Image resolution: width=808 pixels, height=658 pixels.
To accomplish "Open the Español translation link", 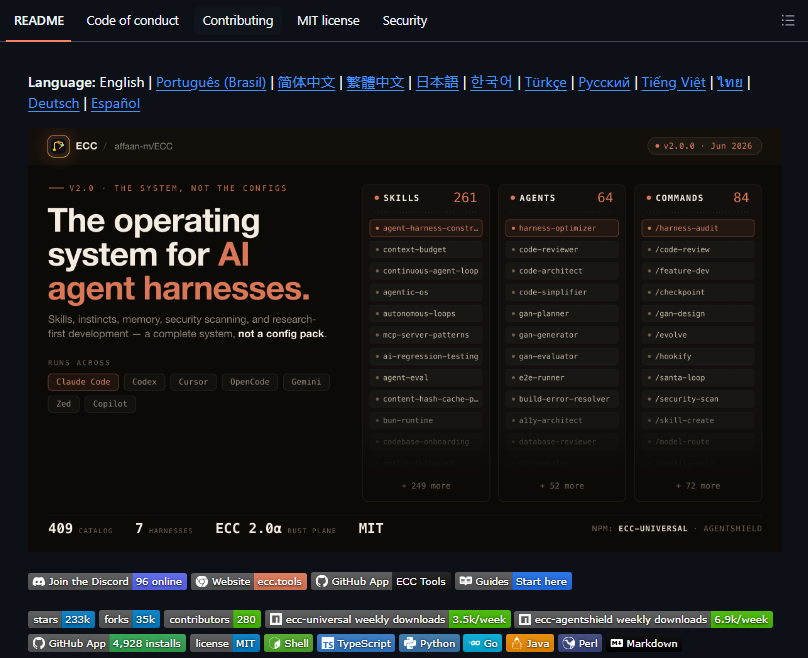I will pos(115,104).
